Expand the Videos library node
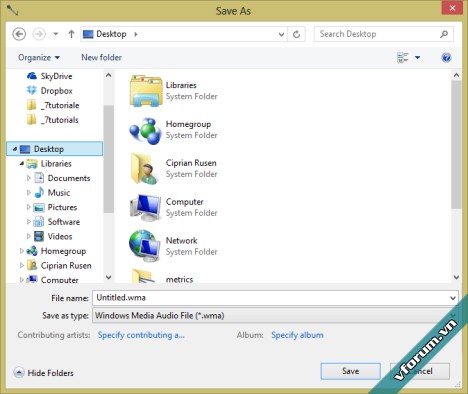Viewport: 468px width, 394px height. (x=29, y=236)
